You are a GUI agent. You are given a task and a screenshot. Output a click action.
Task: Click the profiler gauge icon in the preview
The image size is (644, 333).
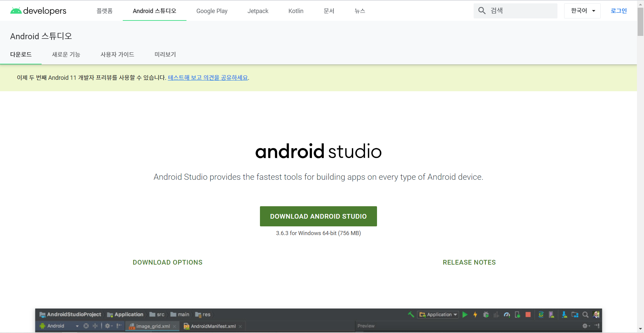pos(507,315)
